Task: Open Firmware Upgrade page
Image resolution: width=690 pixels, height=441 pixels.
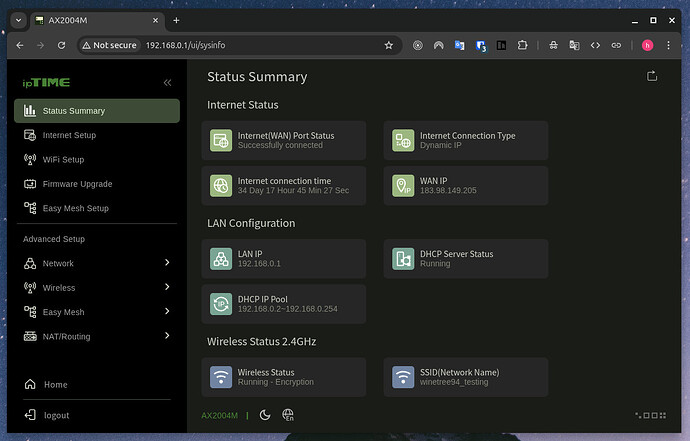Action: coord(77,184)
